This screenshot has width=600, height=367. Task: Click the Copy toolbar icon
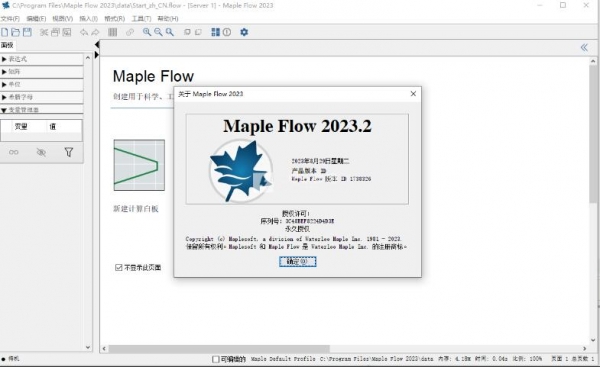(x=55, y=32)
